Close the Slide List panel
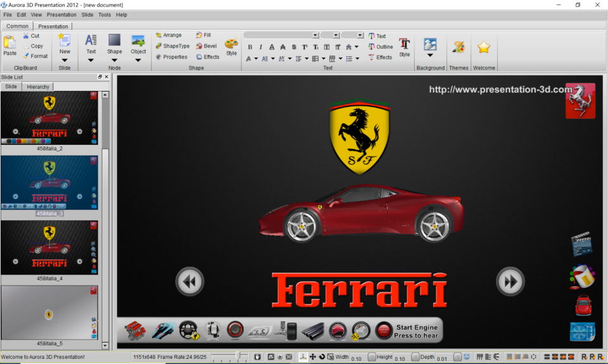Viewport: 608px width, 364px height. [106, 77]
